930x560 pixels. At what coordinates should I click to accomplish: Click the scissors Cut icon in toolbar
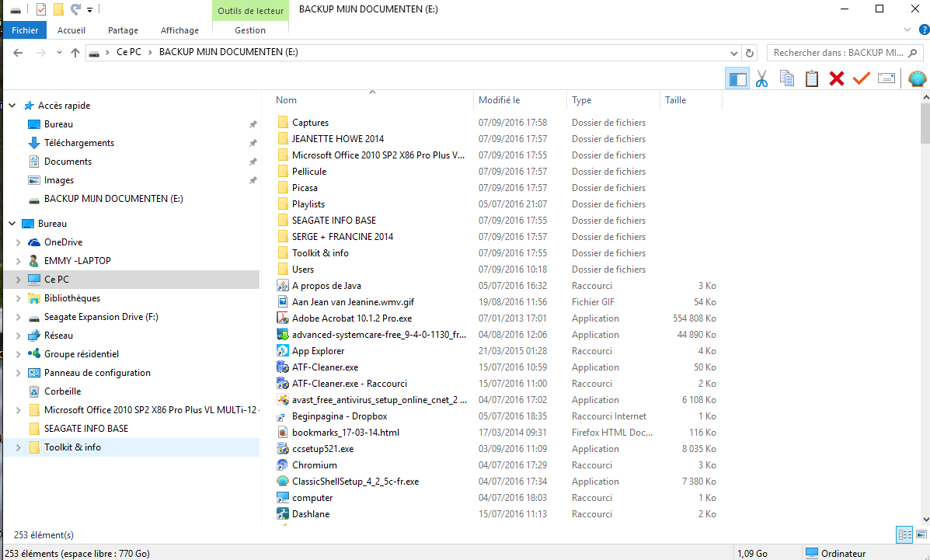coord(761,78)
